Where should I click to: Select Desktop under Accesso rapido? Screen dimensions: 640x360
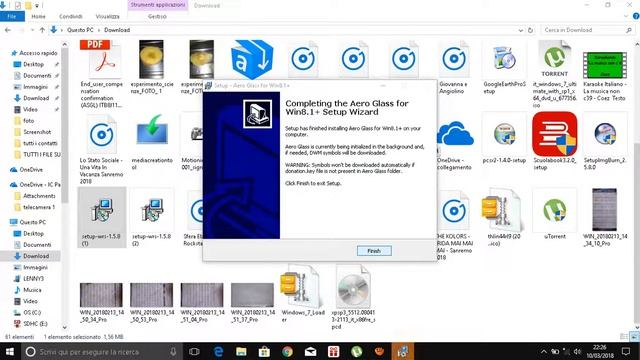[33, 64]
